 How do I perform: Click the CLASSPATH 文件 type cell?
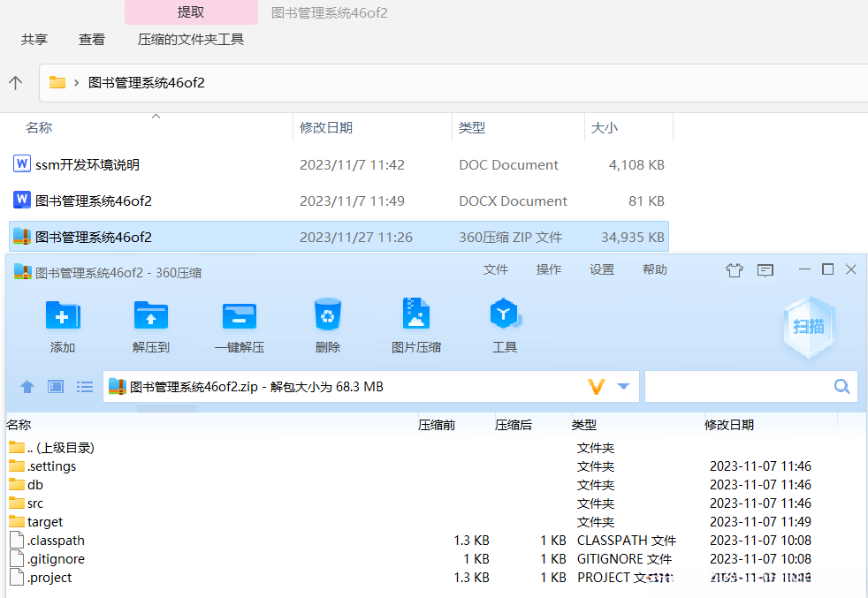pyautogui.click(x=626, y=541)
